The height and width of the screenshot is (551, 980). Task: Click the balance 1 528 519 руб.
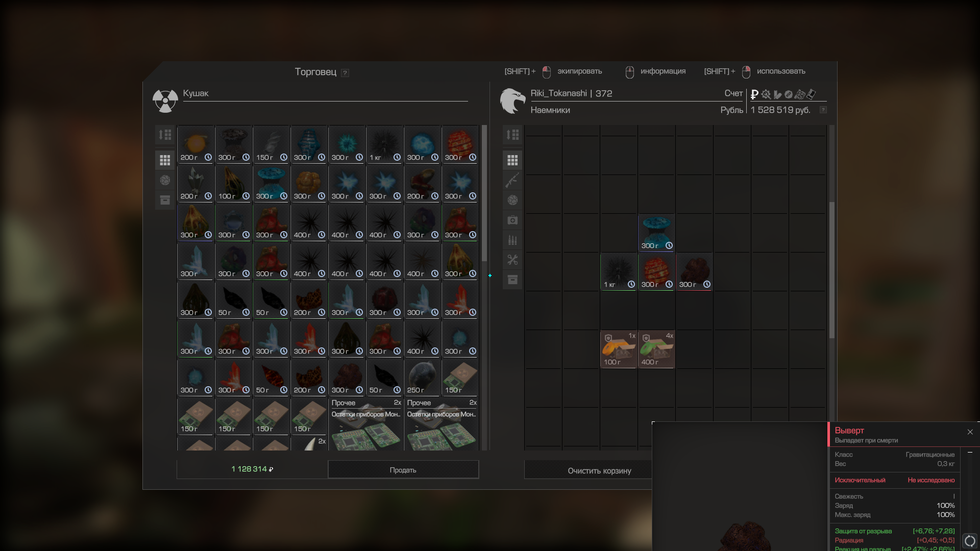(x=780, y=110)
